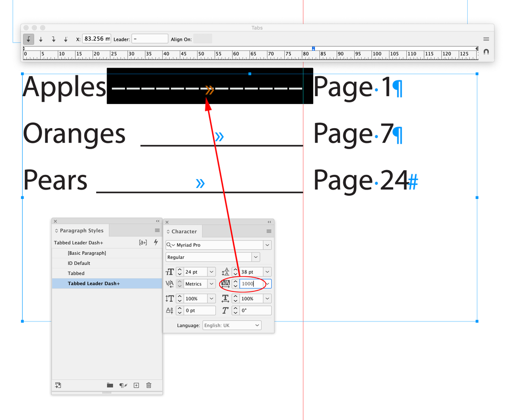Click the Align On field
The image size is (525, 420).
click(x=202, y=39)
